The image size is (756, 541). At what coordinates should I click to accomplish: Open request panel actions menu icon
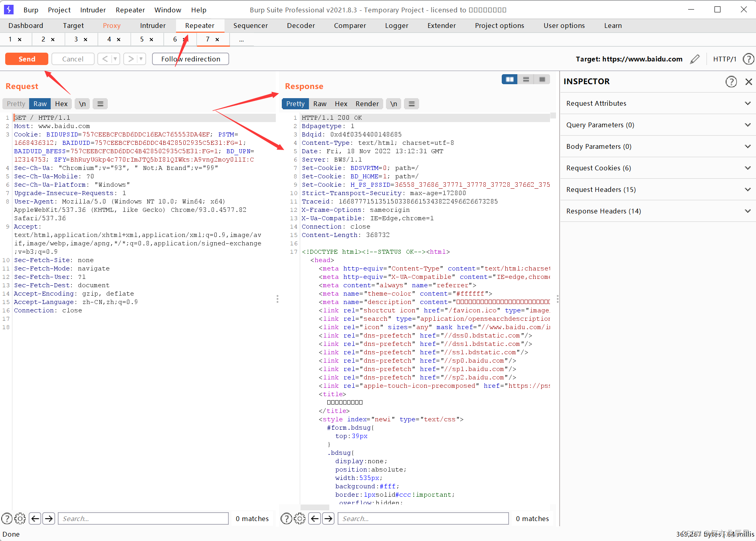coord(100,104)
